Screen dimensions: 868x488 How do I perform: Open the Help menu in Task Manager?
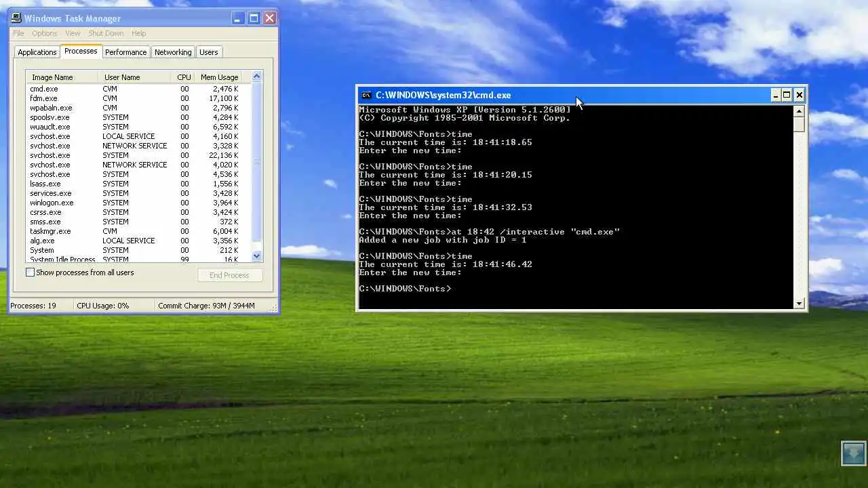(x=138, y=33)
